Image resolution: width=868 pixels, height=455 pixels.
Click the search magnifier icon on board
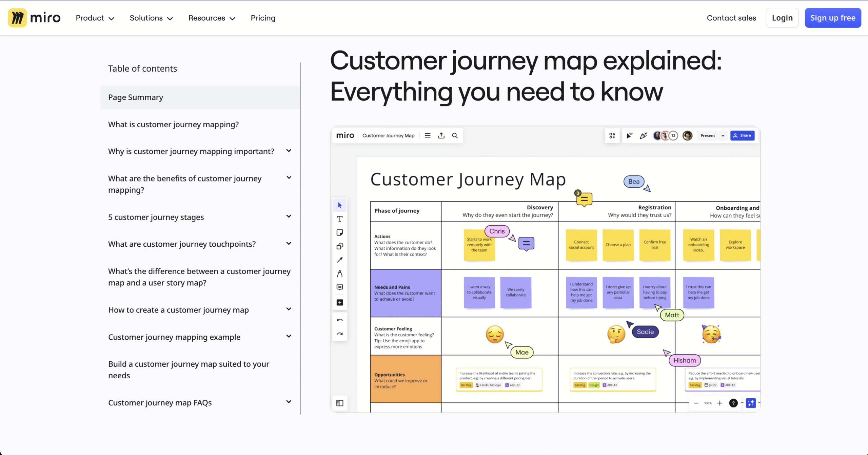click(x=455, y=136)
